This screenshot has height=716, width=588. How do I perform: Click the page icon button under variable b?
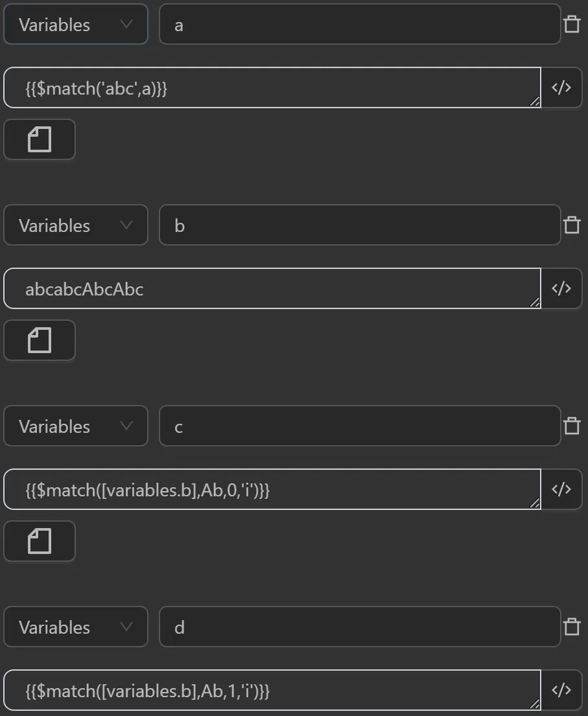40,340
